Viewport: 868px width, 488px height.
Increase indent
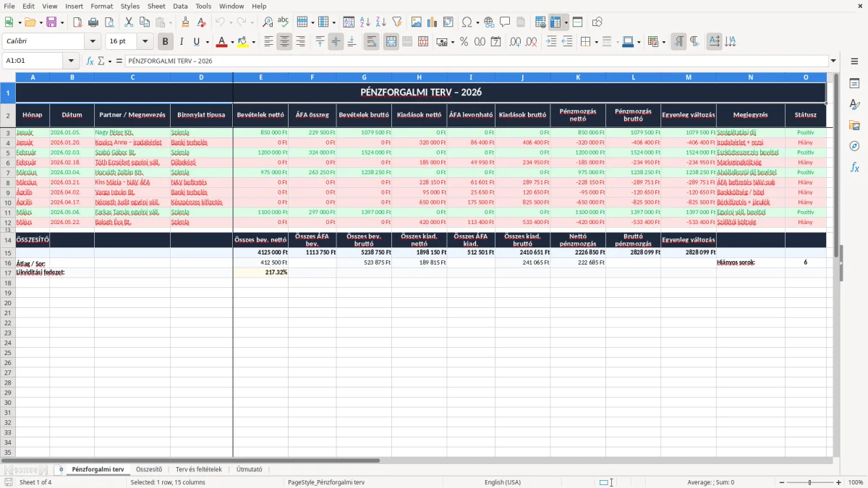coord(551,42)
